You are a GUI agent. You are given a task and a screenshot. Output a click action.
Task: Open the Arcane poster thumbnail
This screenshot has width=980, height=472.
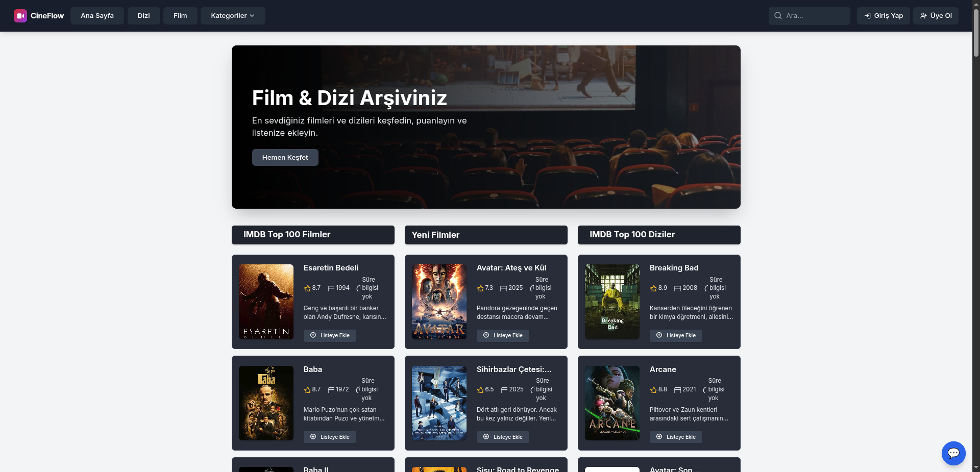[x=612, y=403]
